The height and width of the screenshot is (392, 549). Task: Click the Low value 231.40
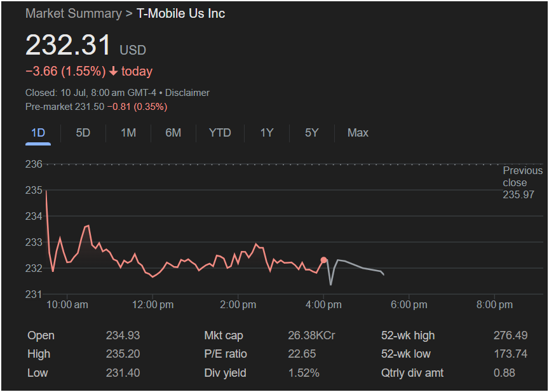pos(123,373)
